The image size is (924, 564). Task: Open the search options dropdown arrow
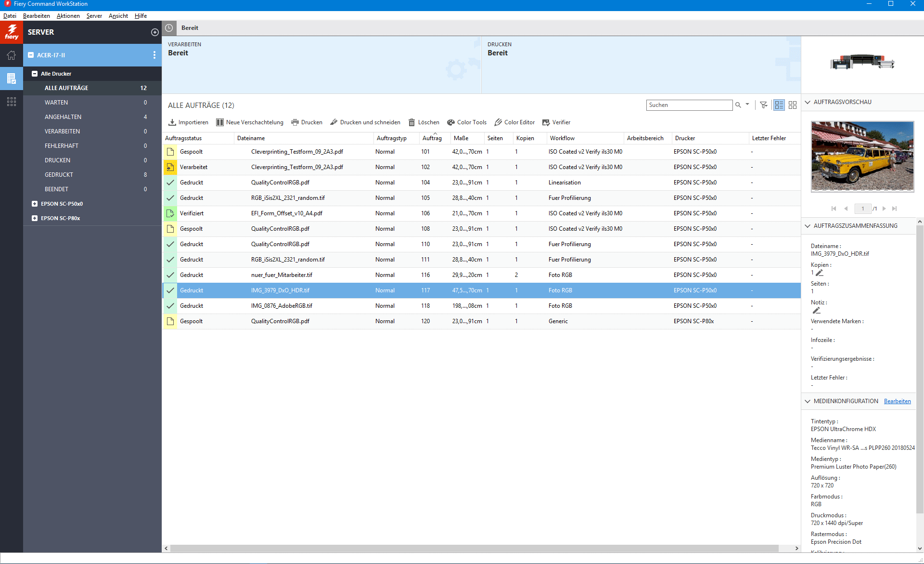pos(747,105)
